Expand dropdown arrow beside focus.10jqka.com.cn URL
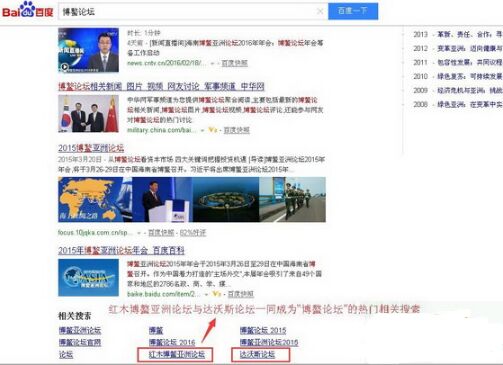 [139, 233]
